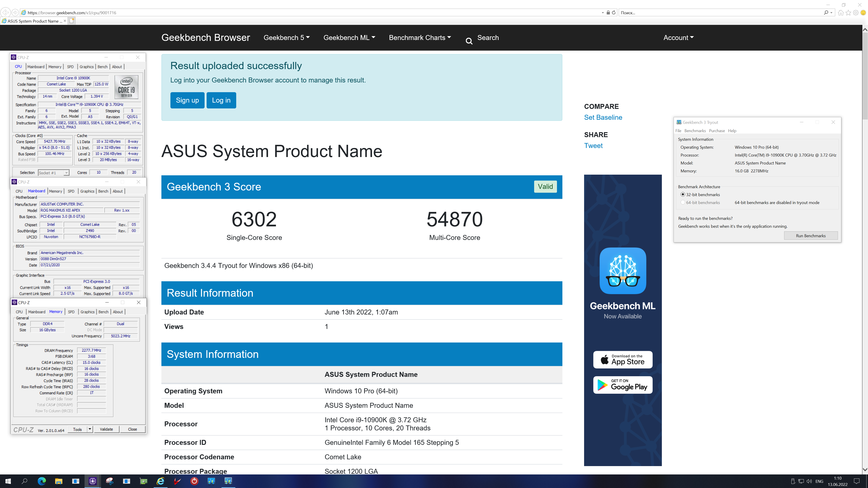Click the Google Play badge

click(x=623, y=385)
